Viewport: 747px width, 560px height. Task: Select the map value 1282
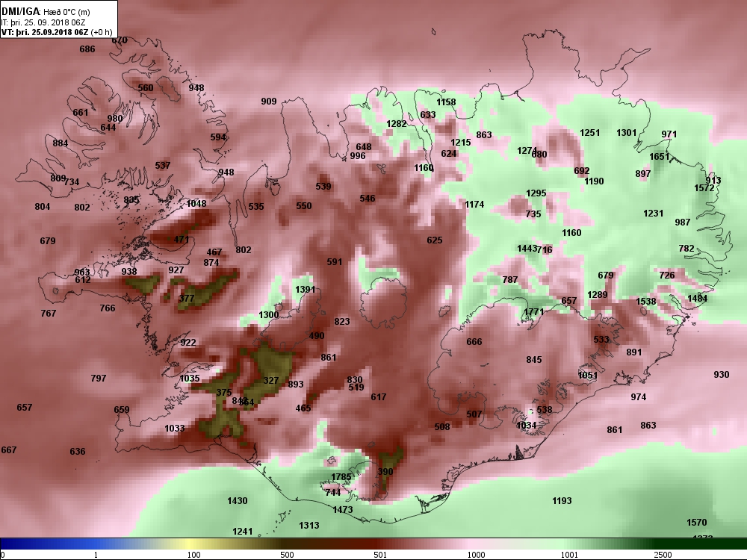pyautogui.click(x=397, y=123)
